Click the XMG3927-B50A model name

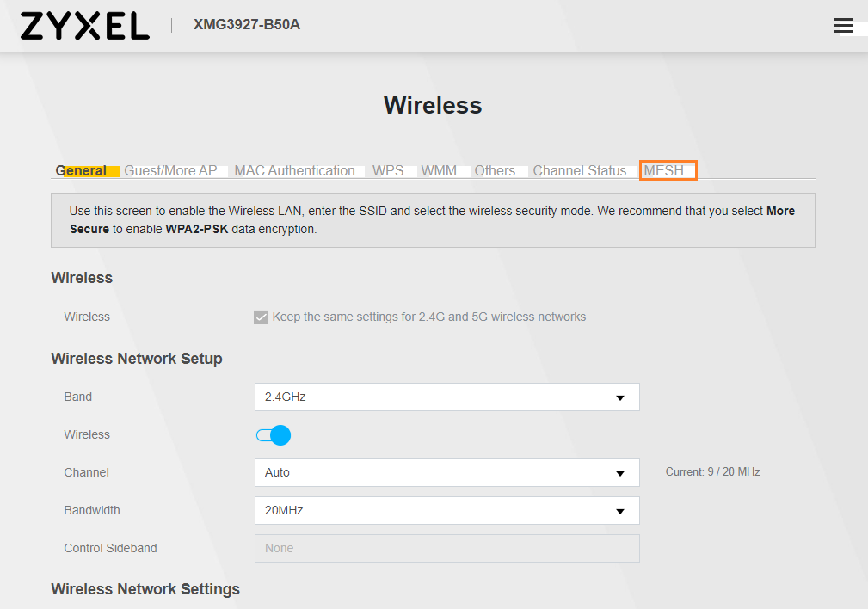(247, 25)
